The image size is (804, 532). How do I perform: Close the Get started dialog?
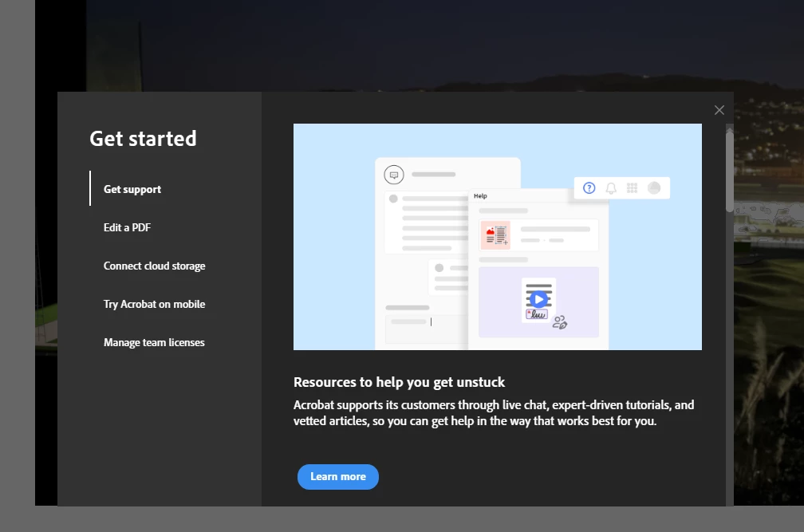[719, 110]
